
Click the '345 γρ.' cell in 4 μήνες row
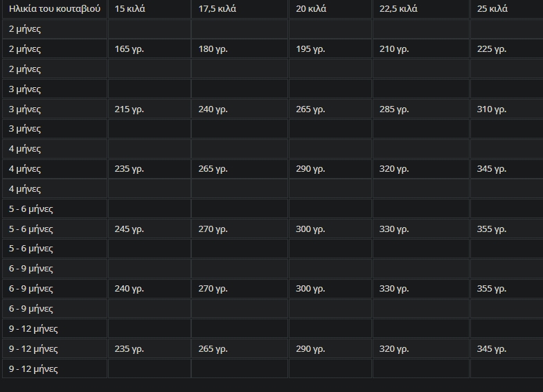coord(507,169)
